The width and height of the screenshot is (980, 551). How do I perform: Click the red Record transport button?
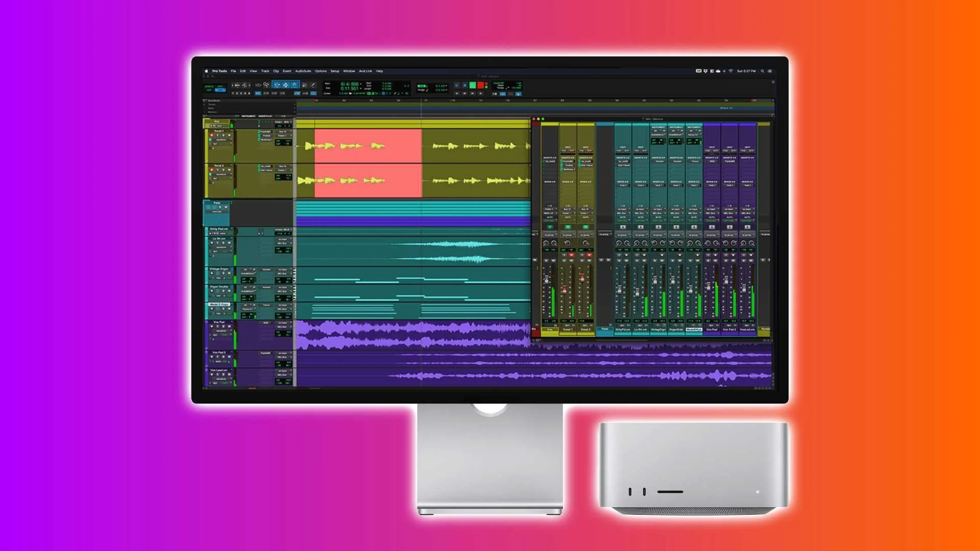(480, 85)
